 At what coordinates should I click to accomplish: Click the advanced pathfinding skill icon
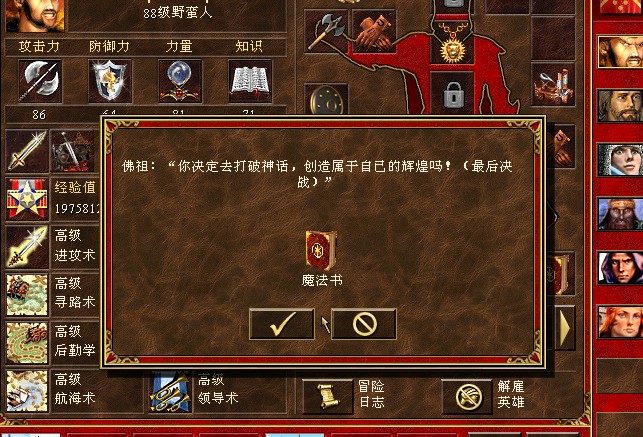point(27,295)
